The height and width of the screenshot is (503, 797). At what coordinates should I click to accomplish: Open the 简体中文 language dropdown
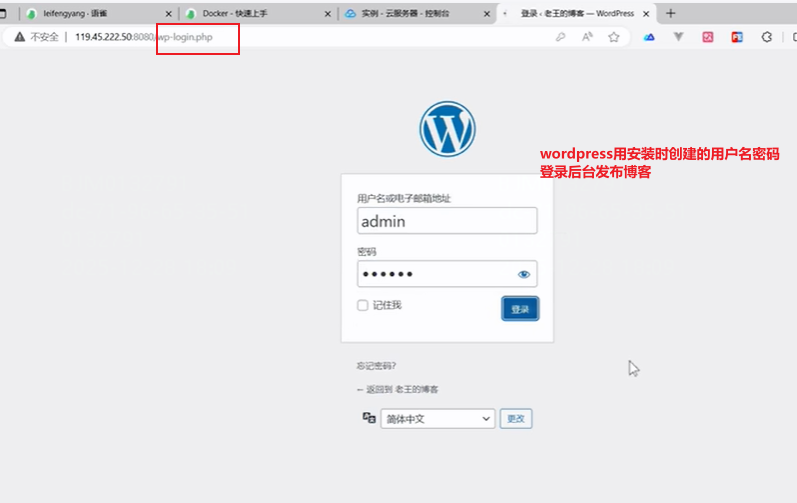[x=438, y=419]
